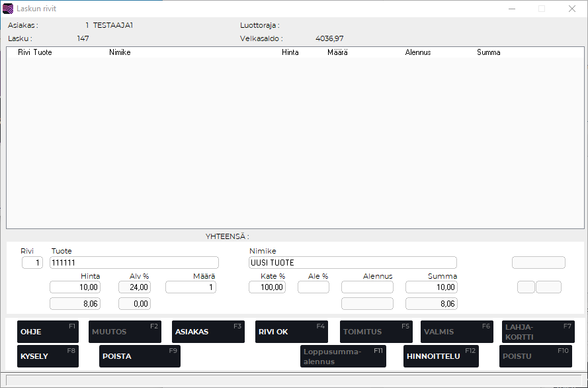Click the POISTA F9 delete button
Viewport: 588px width, 388px height.
[140, 356]
